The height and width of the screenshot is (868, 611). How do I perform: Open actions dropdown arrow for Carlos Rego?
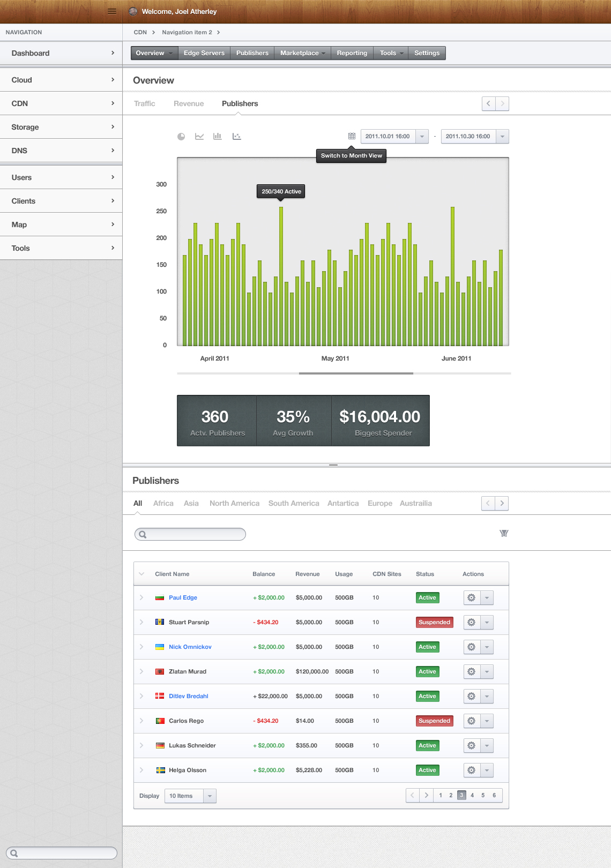[487, 721]
